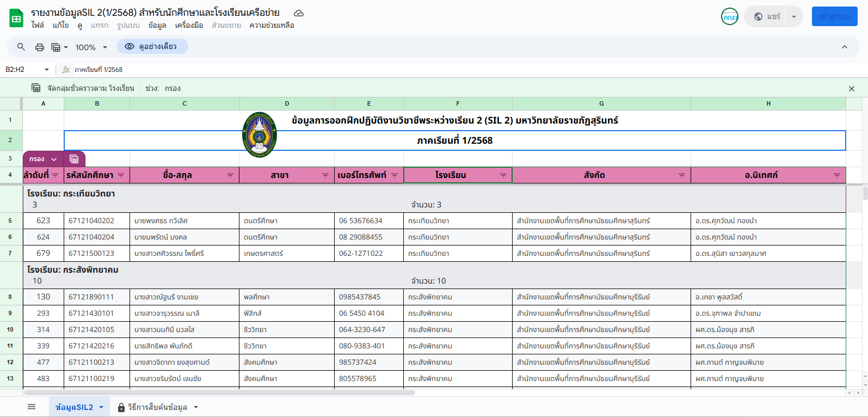Image resolution: width=868 pixels, height=417 pixels.
Task: Click the formula bar text ภาคเรียนที่ 1/2568
Action: point(99,69)
